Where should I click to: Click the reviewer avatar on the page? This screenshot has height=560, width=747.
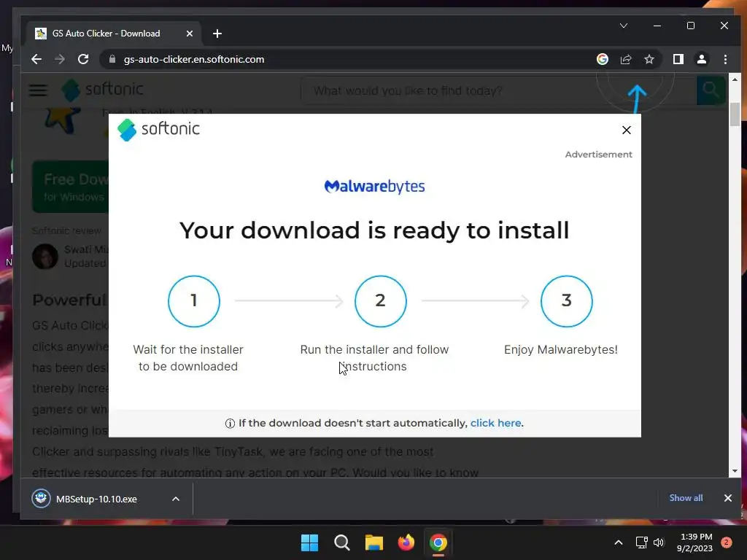(45, 257)
